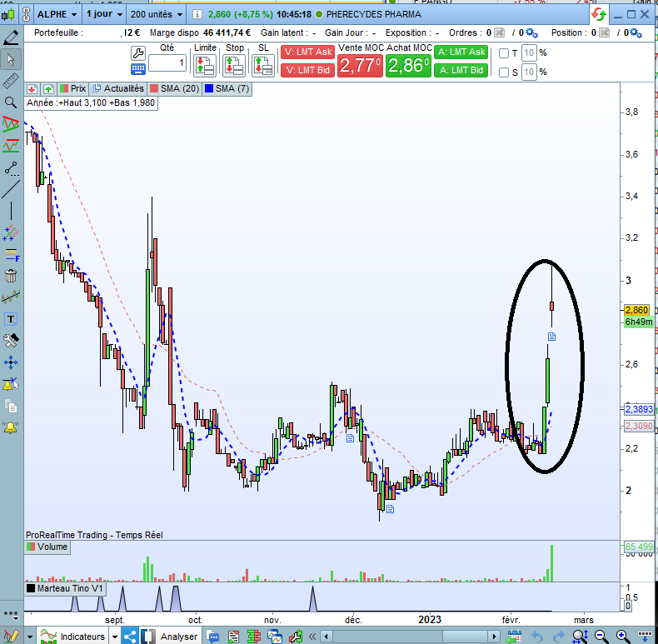Viewport: 658px width, 644px height.
Task: Click the V: LMT Bid sell button
Action: (307, 70)
